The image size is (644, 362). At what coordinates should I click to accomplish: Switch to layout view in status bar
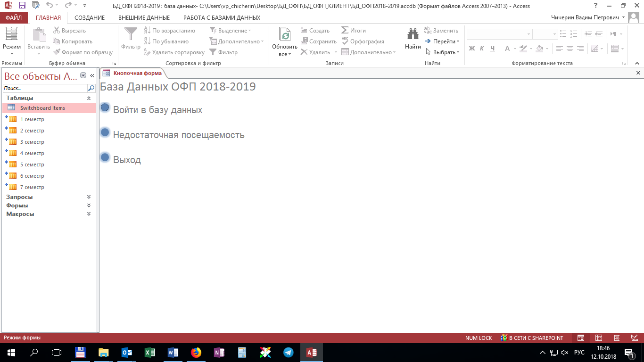click(616, 338)
